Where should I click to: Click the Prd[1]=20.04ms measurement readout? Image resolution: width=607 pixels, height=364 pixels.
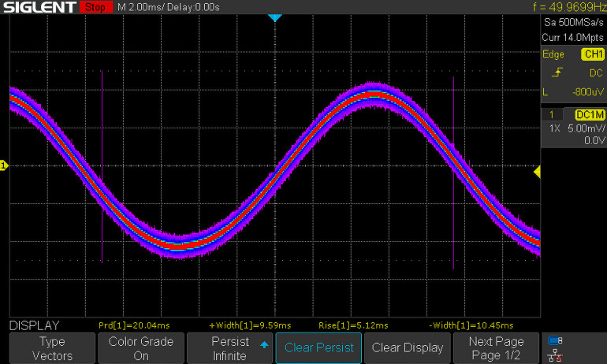[x=133, y=325]
